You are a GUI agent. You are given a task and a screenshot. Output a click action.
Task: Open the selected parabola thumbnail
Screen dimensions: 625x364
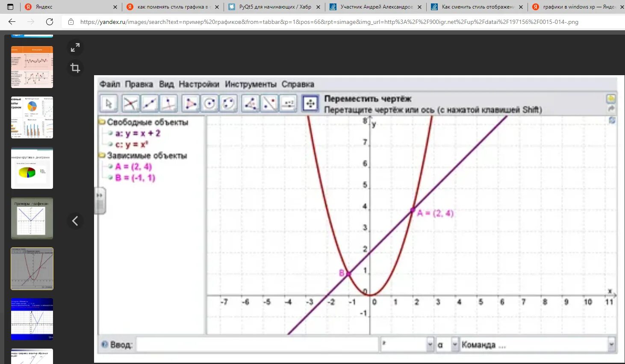click(x=32, y=269)
